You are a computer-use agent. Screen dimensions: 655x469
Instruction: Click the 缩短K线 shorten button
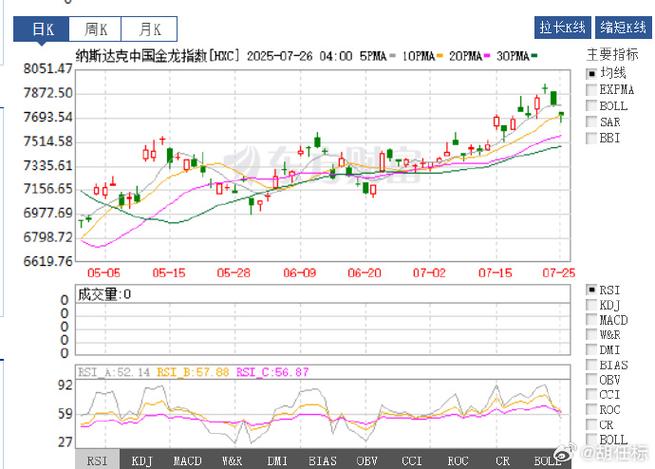click(x=623, y=28)
